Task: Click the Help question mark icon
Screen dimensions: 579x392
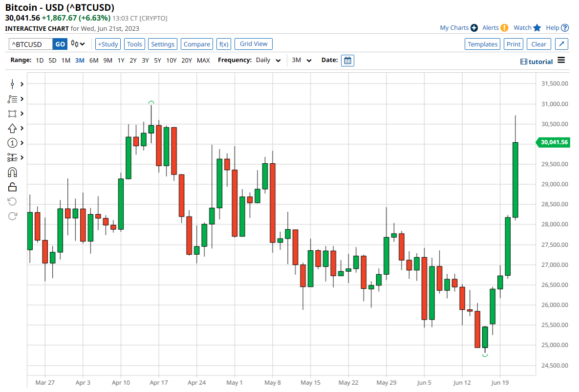Action: pos(565,28)
